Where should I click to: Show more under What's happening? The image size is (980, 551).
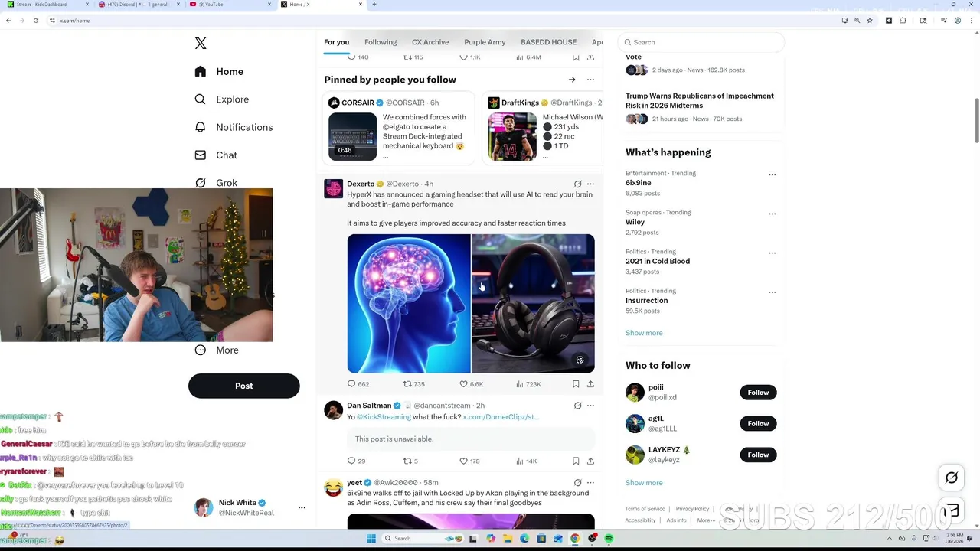[644, 333]
